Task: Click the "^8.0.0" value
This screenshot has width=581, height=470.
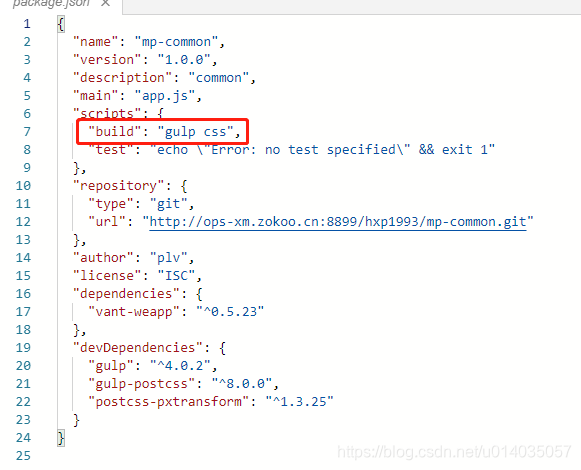Action: [242, 384]
